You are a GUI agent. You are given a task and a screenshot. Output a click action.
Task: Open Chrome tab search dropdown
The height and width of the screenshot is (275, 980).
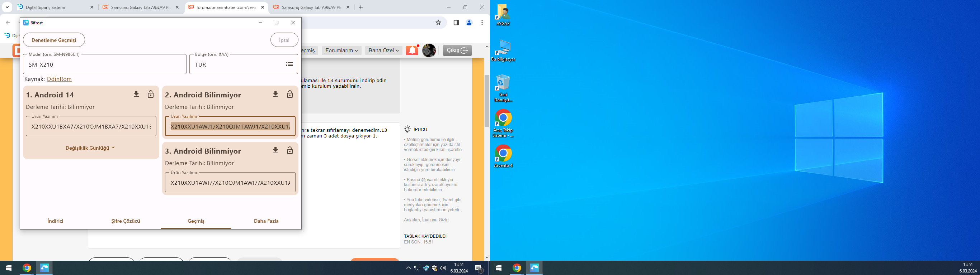(x=7, y=7)
